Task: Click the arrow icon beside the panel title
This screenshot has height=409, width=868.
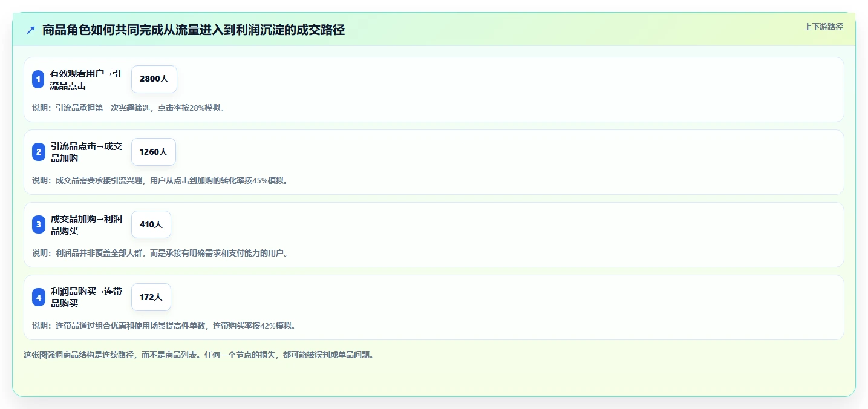Action: click(x=31, y=30)
